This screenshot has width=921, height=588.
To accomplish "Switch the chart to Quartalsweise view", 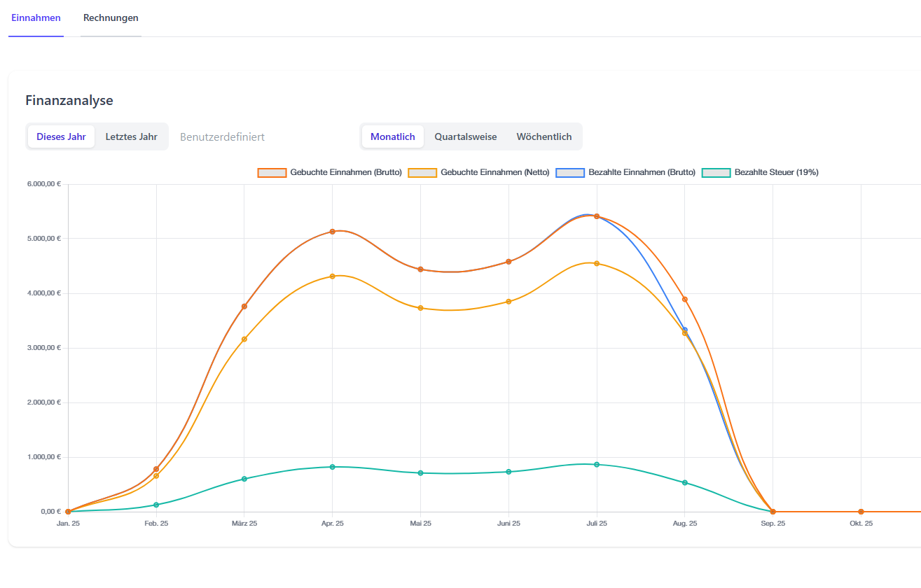I will click(x=466, y=136).
